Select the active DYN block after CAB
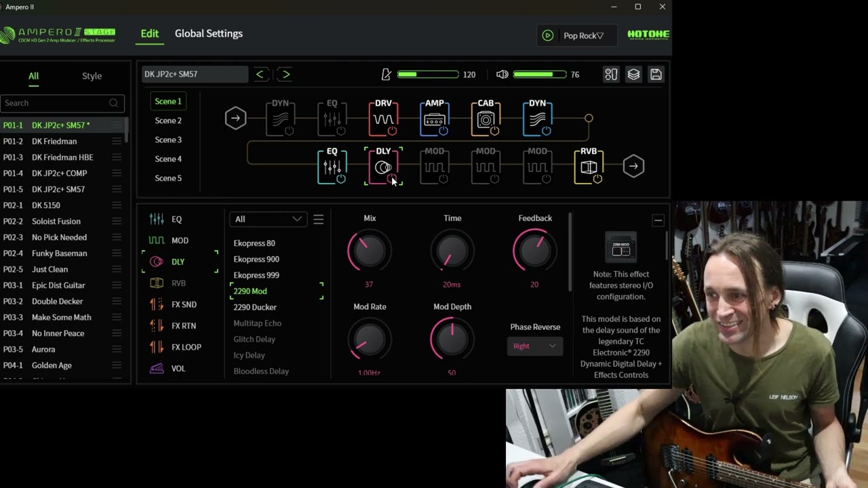Viewport: 868px width, 488px height. point(537,118)
